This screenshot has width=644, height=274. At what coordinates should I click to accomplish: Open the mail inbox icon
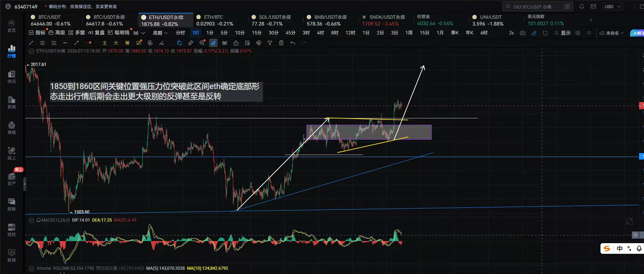593,6
